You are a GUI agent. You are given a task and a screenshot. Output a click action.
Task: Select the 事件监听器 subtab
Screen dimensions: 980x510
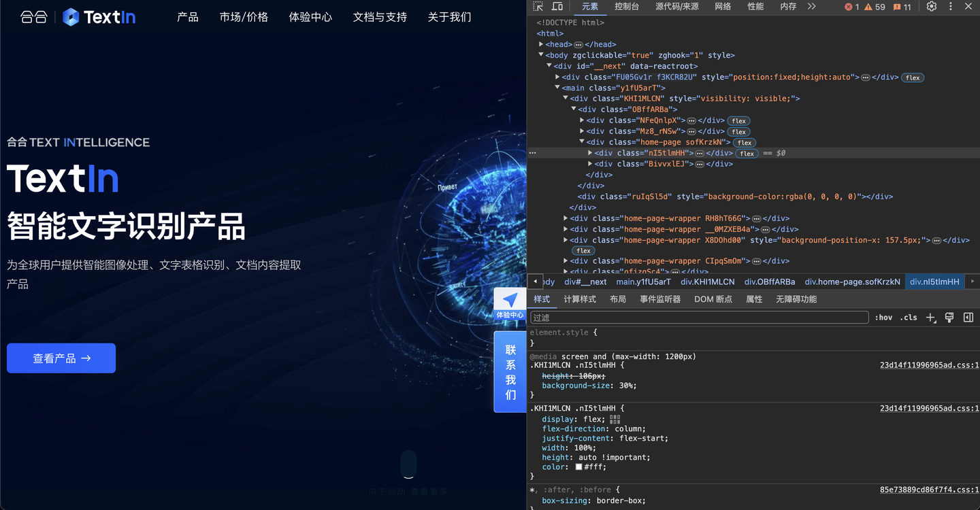[x=660, y=299]
